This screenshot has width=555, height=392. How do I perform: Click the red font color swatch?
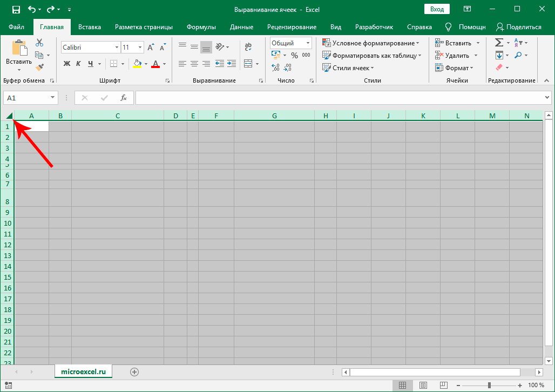coord(155,64)
